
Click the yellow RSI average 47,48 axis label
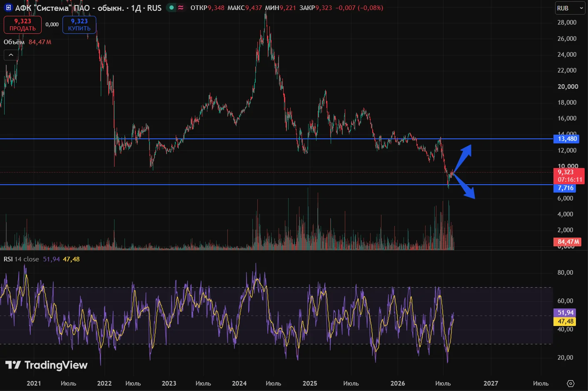point(566,321)
